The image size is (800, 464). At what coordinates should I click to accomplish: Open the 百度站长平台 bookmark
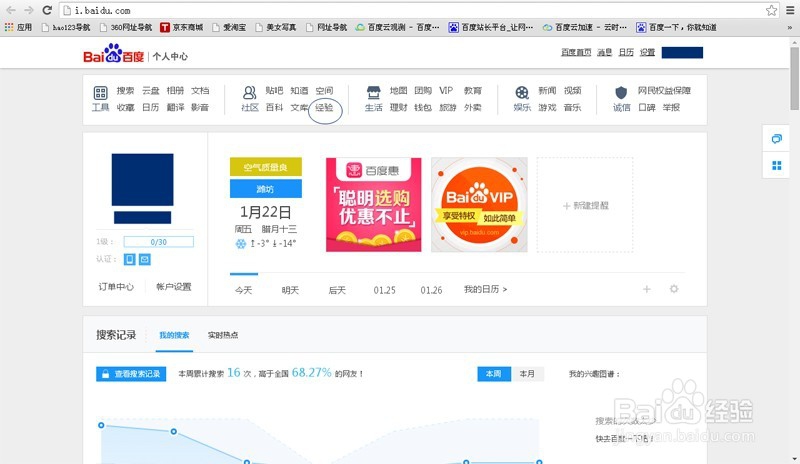pos(491,27)
